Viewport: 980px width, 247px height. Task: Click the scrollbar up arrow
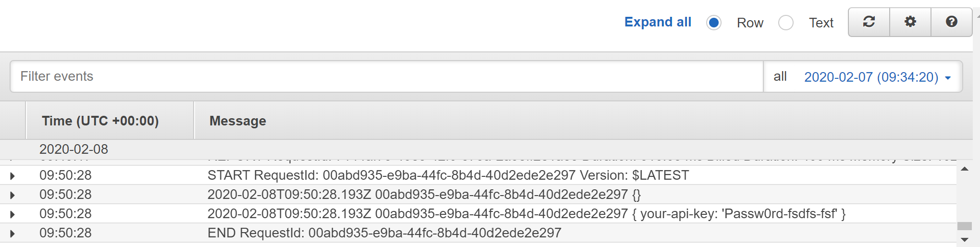click(x=964, y=169)
